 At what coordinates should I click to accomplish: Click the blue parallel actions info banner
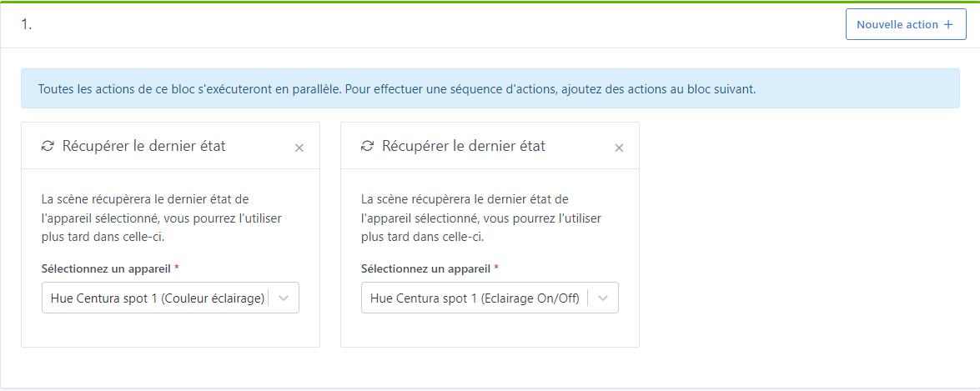tap(490, 88)
